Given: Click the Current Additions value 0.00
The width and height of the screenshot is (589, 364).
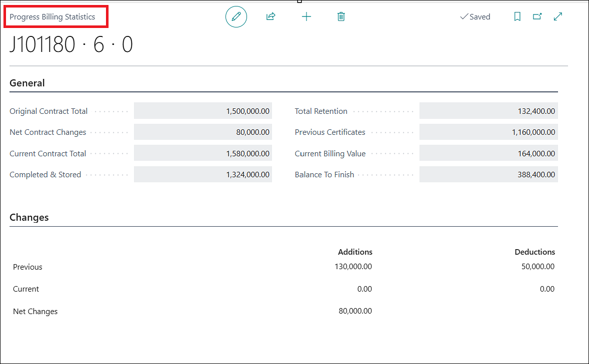Looking at the screenshot, I should pos(364,289).
